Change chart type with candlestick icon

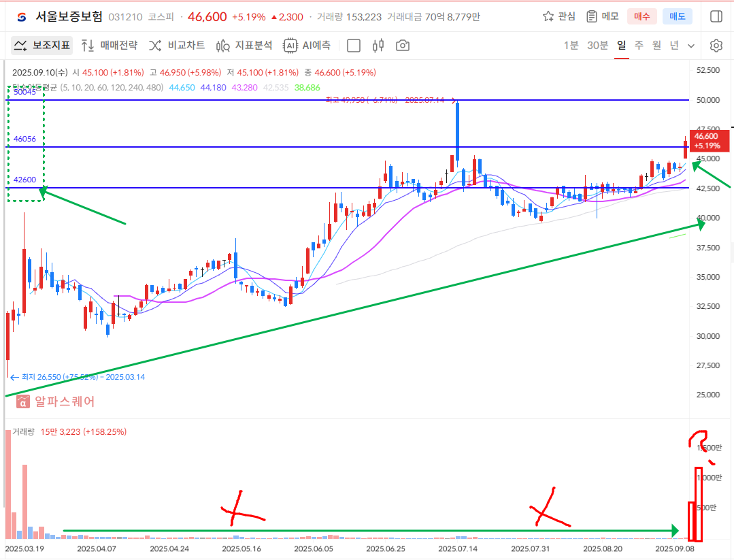click(378, 46)
